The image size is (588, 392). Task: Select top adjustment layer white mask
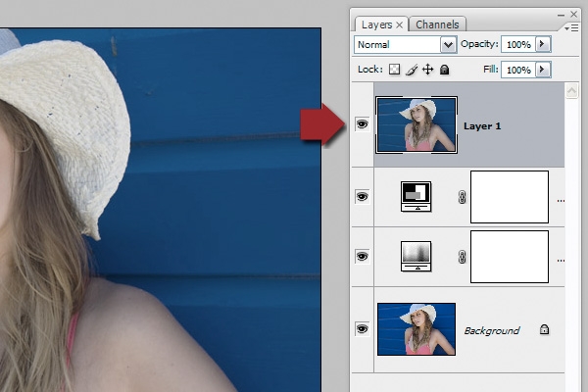pyautogui.click(x=510, y=197)
